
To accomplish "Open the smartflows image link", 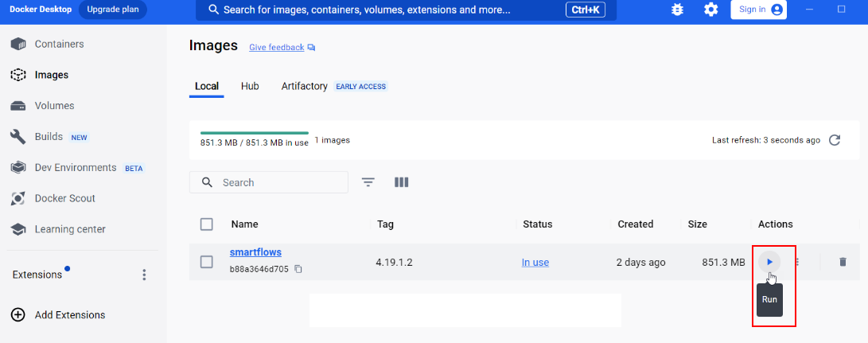I will pos(255,252).
